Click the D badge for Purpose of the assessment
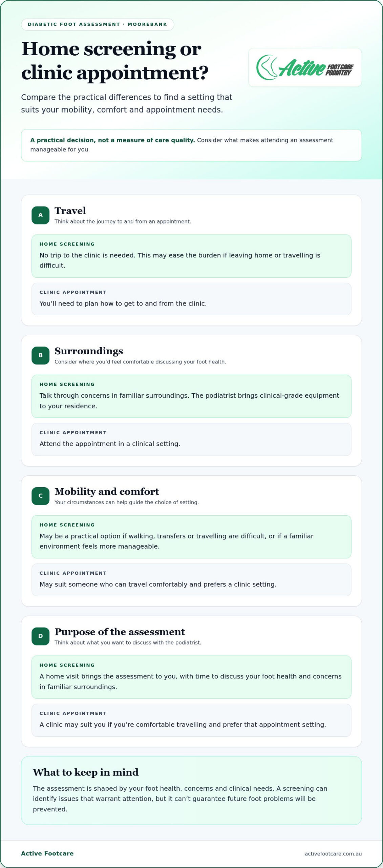Screen dimensions: 383x868 pyautogui.click(x=41, y=636)
